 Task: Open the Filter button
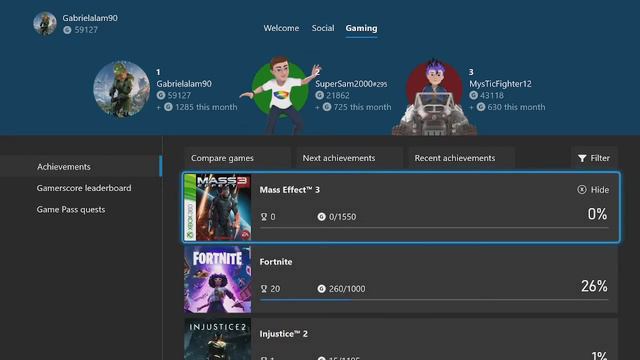594,158
